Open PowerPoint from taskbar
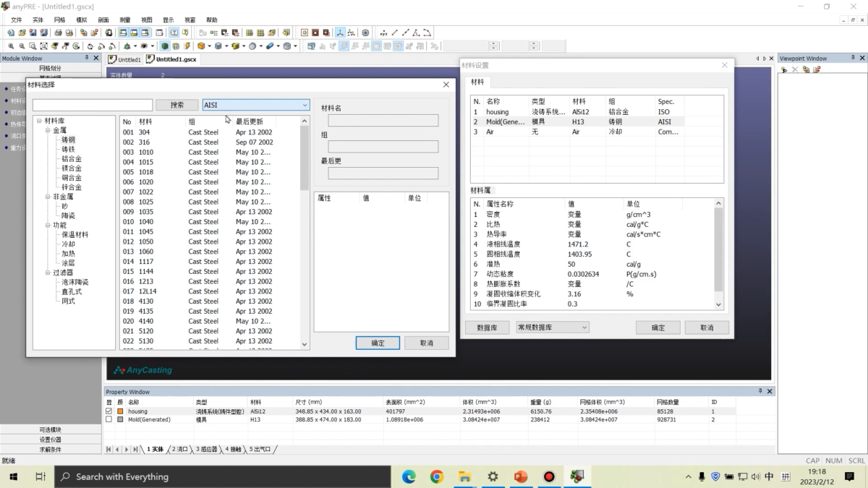Viewport: 868px width, 488px height. coord(521,476)
